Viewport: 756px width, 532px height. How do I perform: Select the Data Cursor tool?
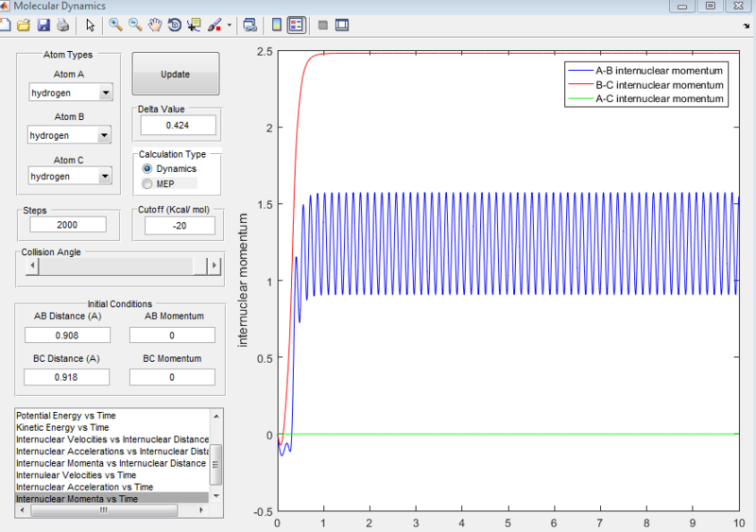click(x=195, y=26)
